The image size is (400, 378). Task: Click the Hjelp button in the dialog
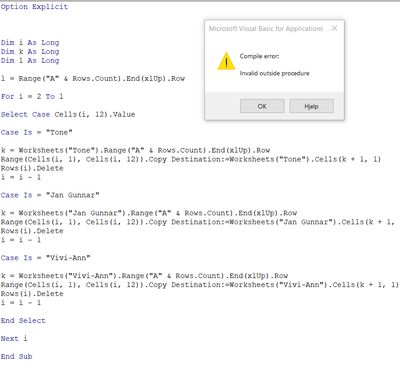pyautogui.click(x=311, y=106)
